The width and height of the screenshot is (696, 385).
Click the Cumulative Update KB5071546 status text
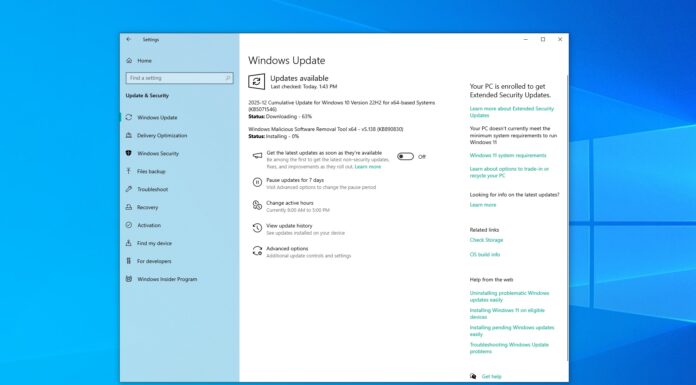[280, 116]
